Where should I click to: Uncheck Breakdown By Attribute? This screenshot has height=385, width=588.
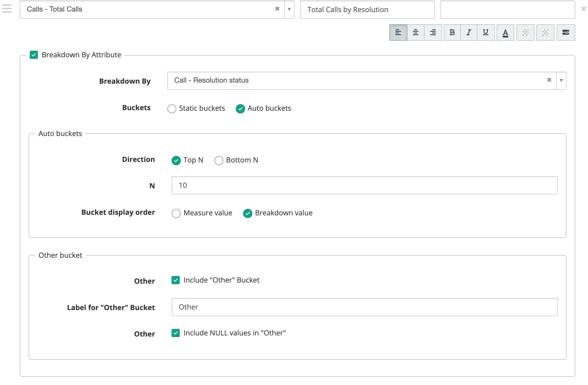(34, 55)
